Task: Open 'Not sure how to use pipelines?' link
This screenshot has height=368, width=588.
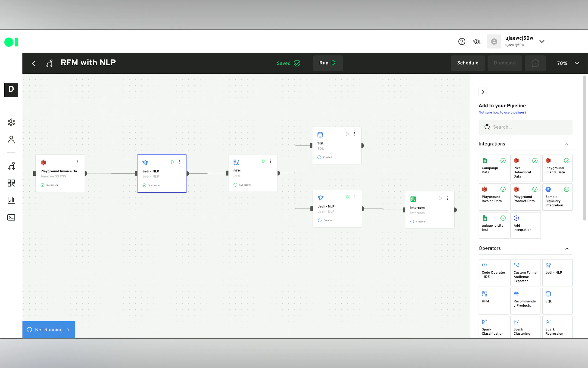Action: click(502, 112)
